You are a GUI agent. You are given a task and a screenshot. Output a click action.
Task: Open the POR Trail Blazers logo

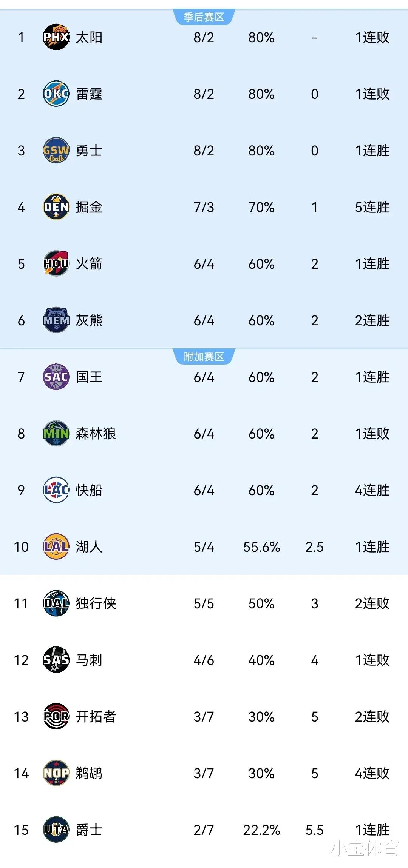tap(56, 716)
